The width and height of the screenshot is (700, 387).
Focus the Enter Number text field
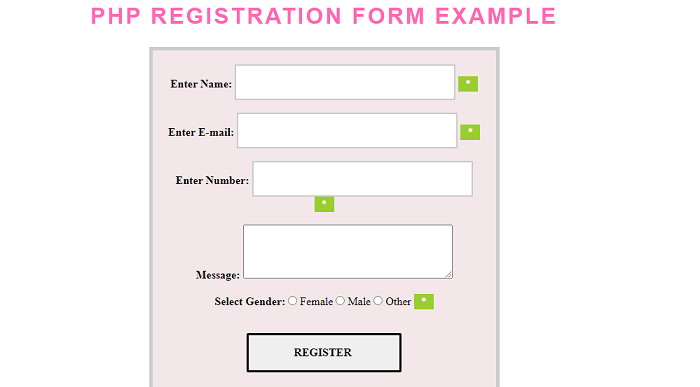tap(362, 179)
